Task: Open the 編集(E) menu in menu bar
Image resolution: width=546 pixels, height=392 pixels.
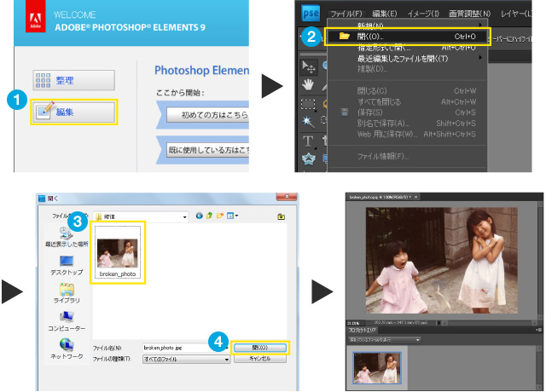Action: (x=385, y=14)
